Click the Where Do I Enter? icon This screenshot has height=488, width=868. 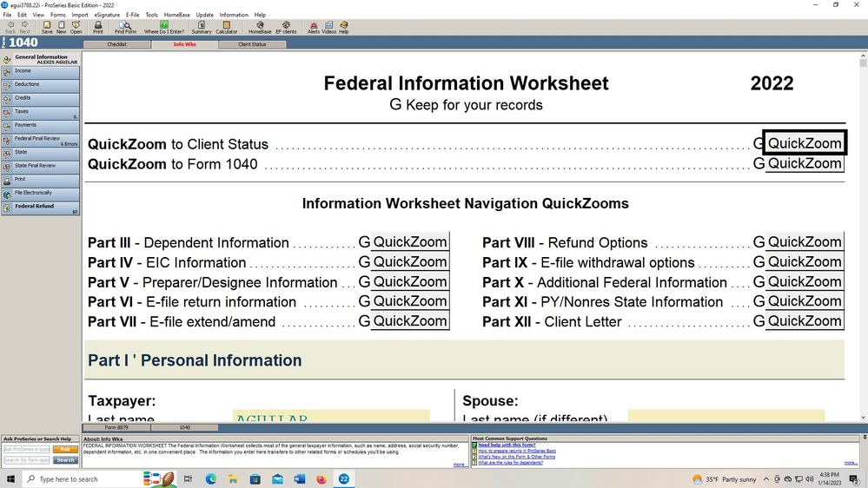point(163,26)
